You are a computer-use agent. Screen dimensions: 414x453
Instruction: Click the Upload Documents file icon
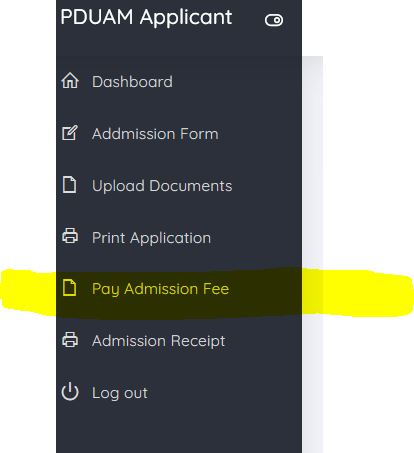[x=70, y=185]
